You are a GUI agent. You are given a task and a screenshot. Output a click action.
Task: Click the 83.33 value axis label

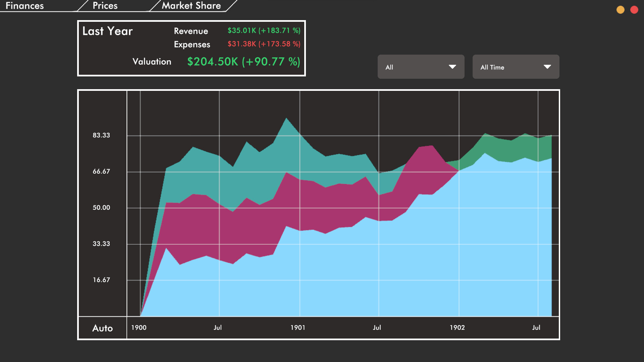(101, 135)
